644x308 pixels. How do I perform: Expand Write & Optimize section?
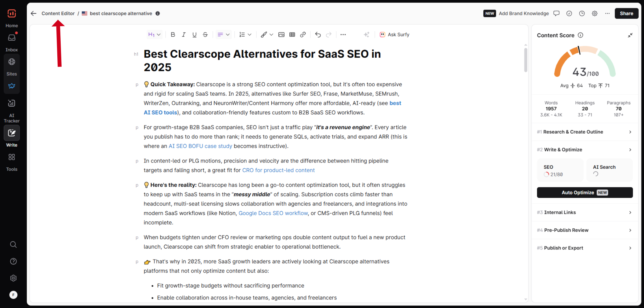tap(585, 150)
